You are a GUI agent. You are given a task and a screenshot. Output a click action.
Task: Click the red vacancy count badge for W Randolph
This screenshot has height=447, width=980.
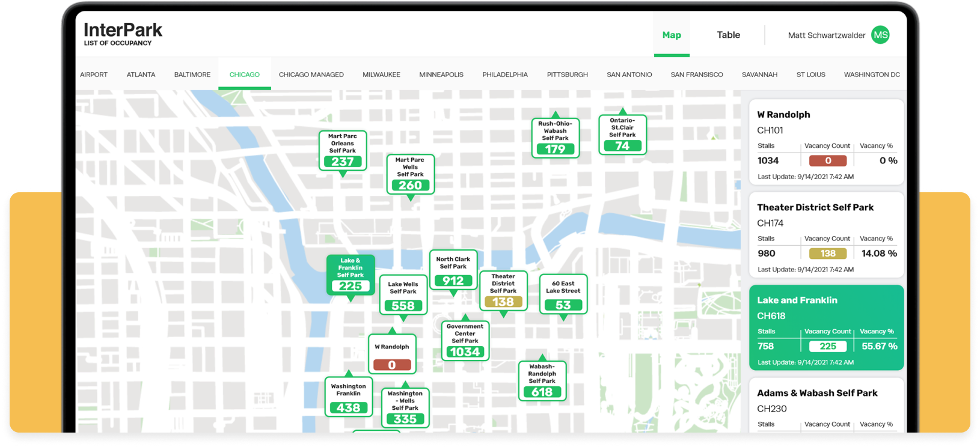(827, 161)
